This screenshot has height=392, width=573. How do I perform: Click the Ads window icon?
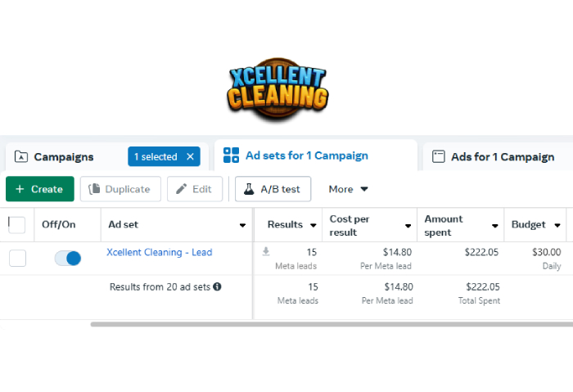tap(438, 156)
